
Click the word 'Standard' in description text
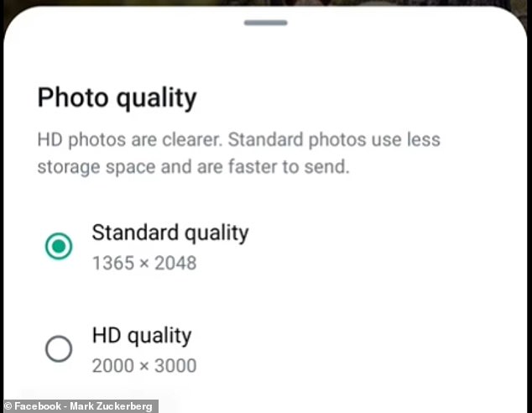pos(265,140)
